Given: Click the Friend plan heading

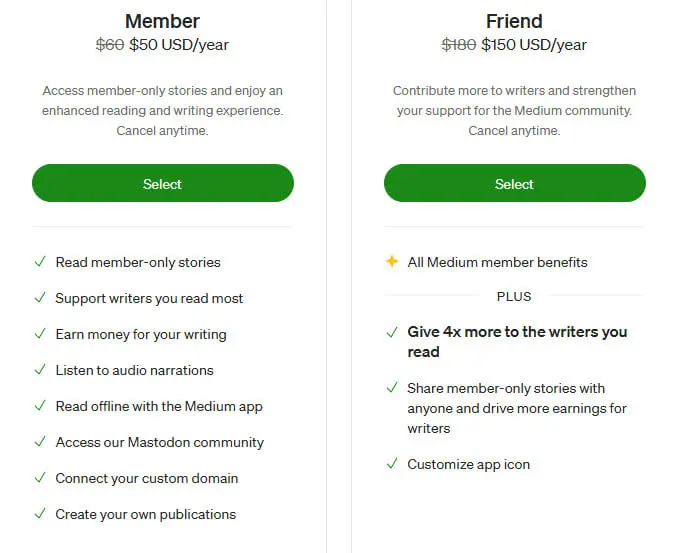Looking at the screenshot, I should (514, 21).
